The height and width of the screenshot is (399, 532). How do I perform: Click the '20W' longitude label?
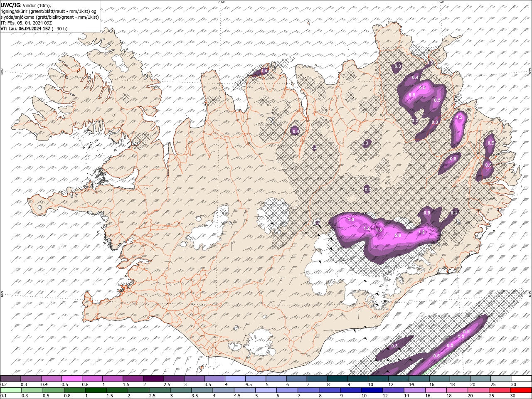[221, 2]
